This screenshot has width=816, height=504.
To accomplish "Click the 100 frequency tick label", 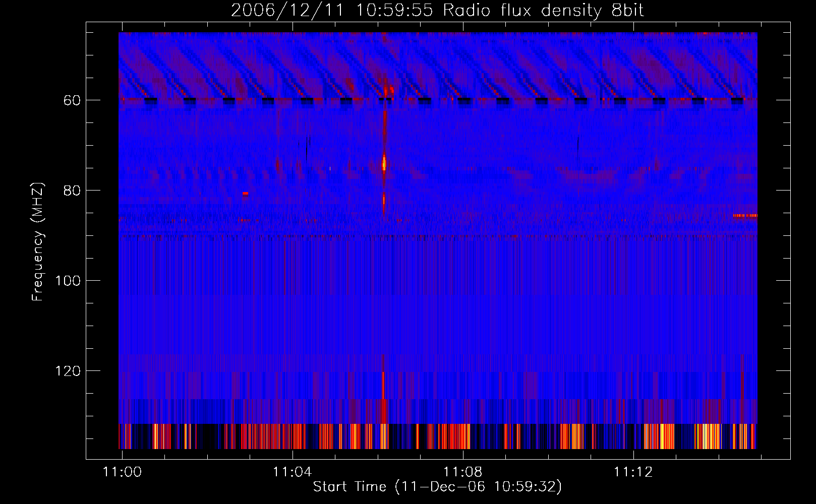I will click(x=68, y=281).
